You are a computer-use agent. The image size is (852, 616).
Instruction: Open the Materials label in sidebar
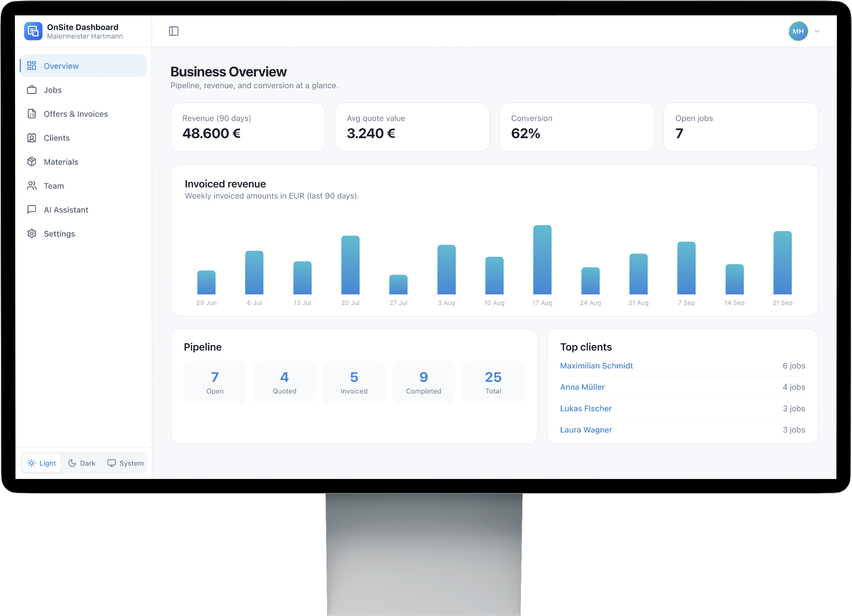[61, 162]
